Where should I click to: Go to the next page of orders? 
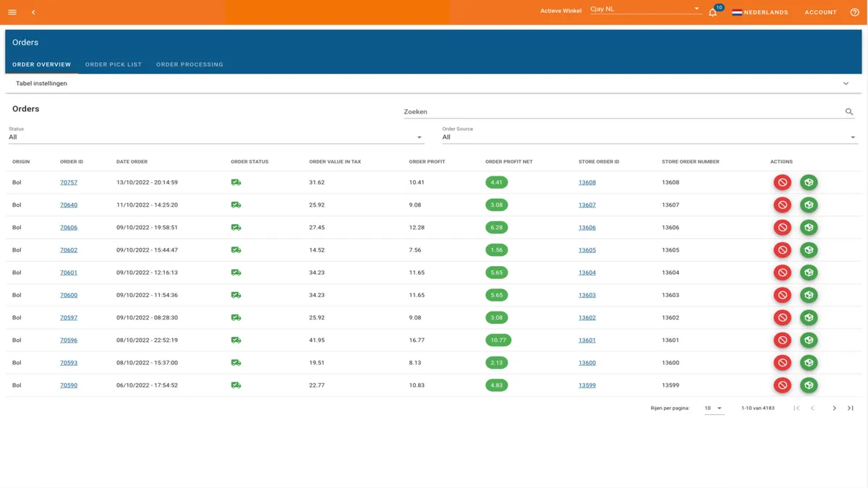834,408
